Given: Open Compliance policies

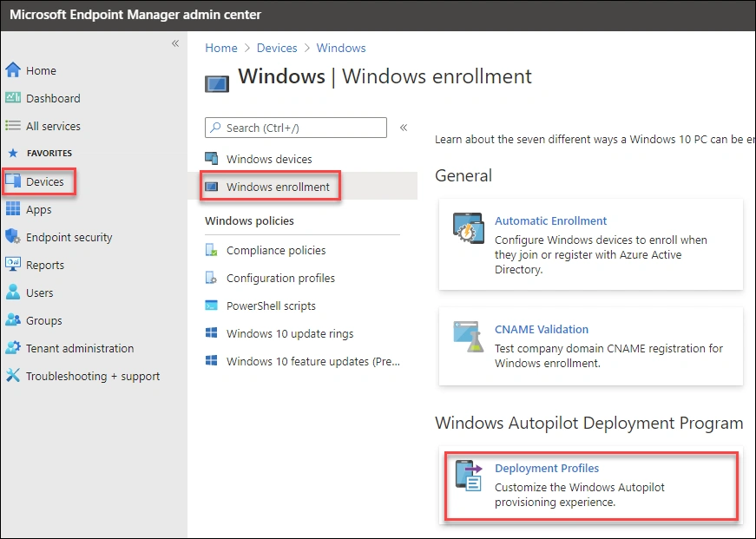Looking at the screenshot, I should pyautogui.click(x=276, y=250).
